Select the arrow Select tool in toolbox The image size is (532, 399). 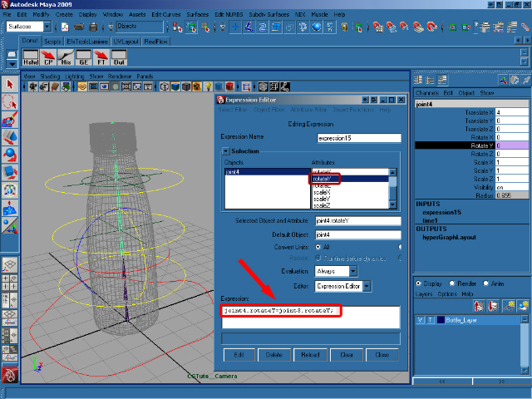pyautogui.click(x=10, y=85)
